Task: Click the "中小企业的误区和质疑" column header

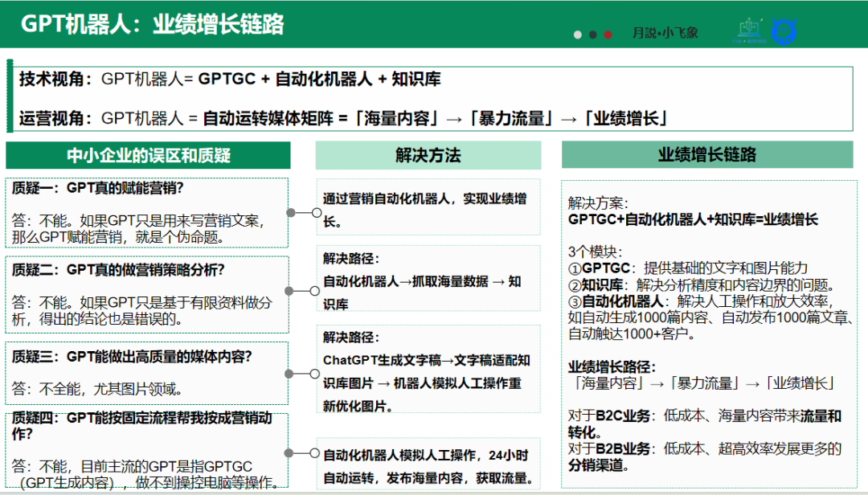Action: click(x=149, y=156)
